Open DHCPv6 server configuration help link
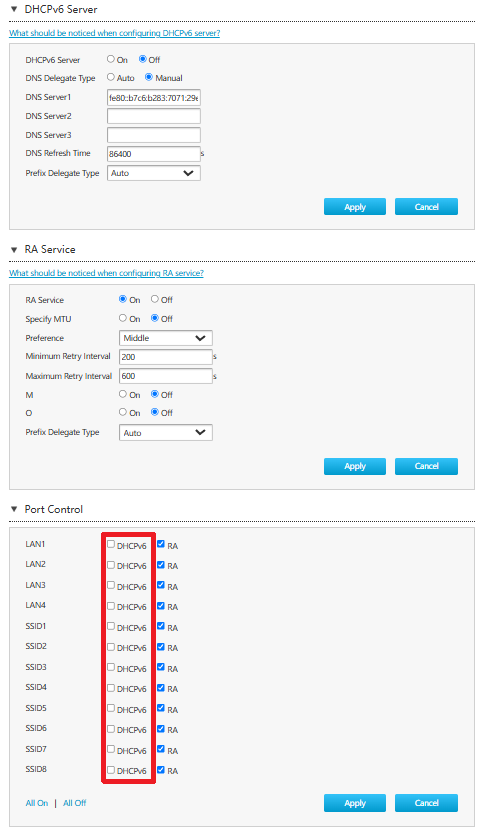Viewport: 491px width, 839px height. 114,33
